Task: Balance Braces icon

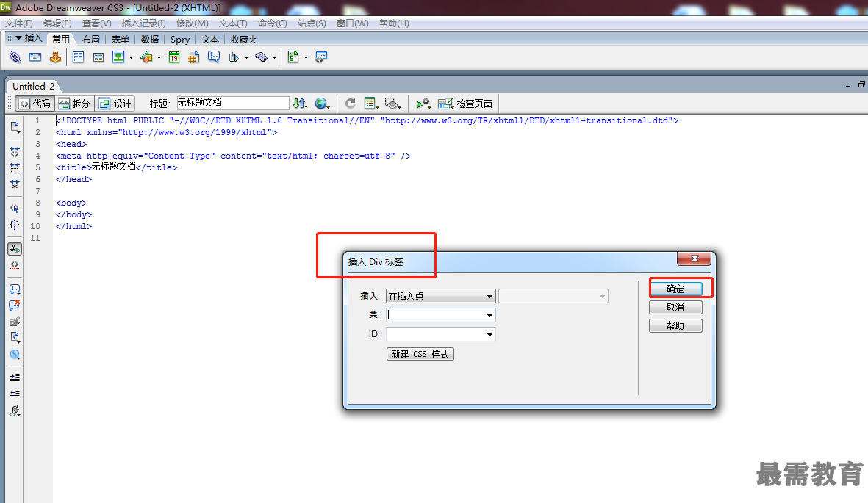Action: (15, 225)
